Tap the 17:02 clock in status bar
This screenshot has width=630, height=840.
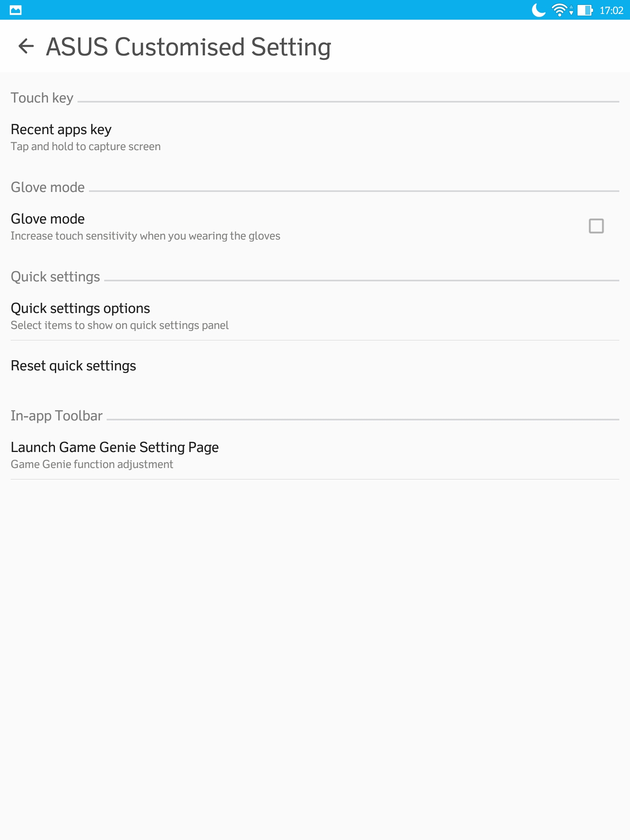coord(611,10)
